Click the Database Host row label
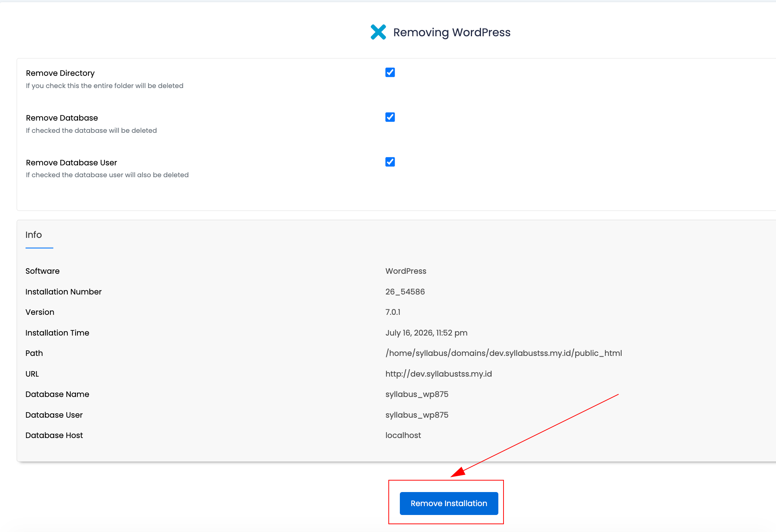The height and width of the screenshot is (532, 776). pos(54,435)
